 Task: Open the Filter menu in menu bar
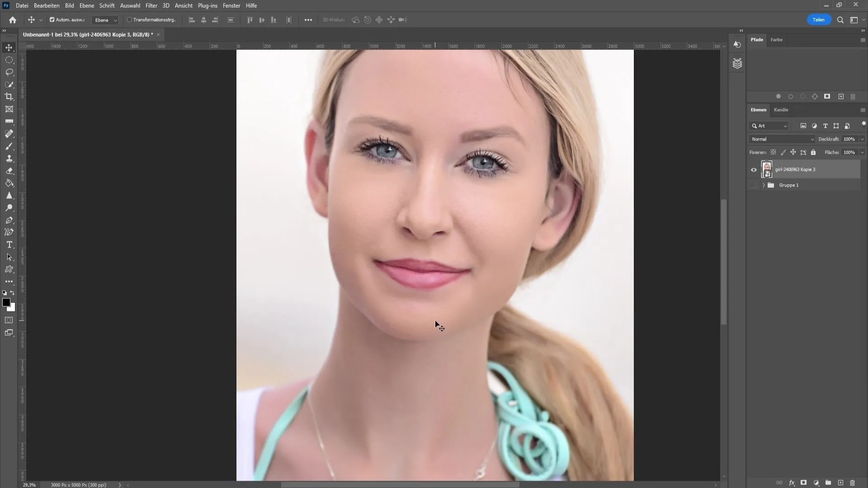[151, 5]
